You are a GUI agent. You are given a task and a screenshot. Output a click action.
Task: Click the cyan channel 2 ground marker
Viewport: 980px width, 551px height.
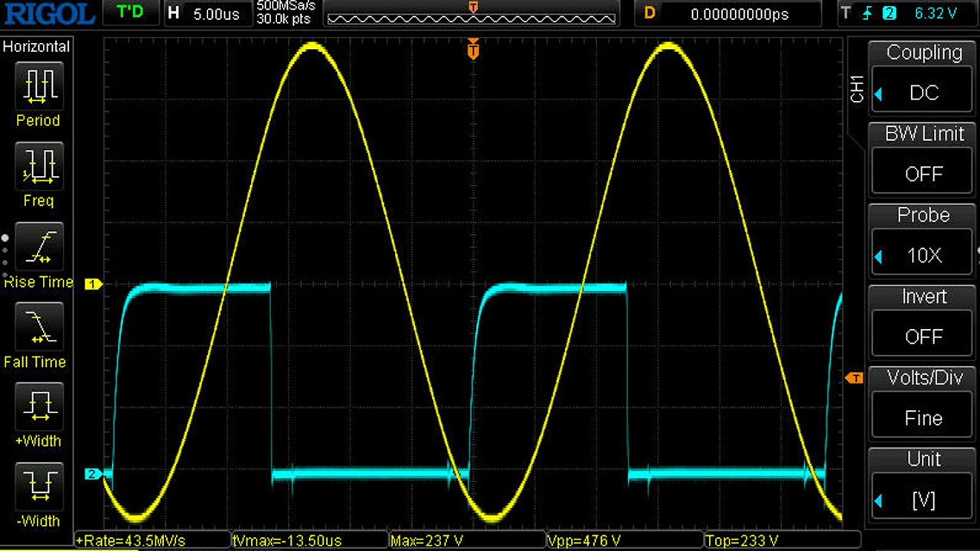[93, 474]
